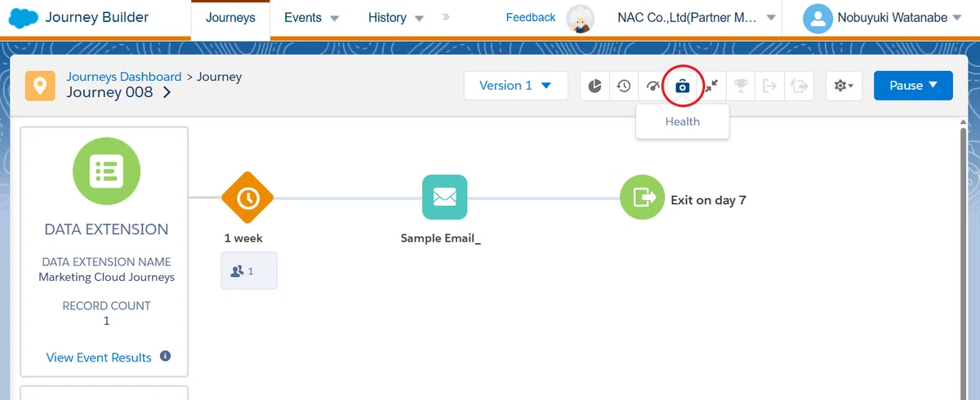Click the green Exit on day 7 icon
Screen dimensions: 980x400
click(x=643, y=197)
